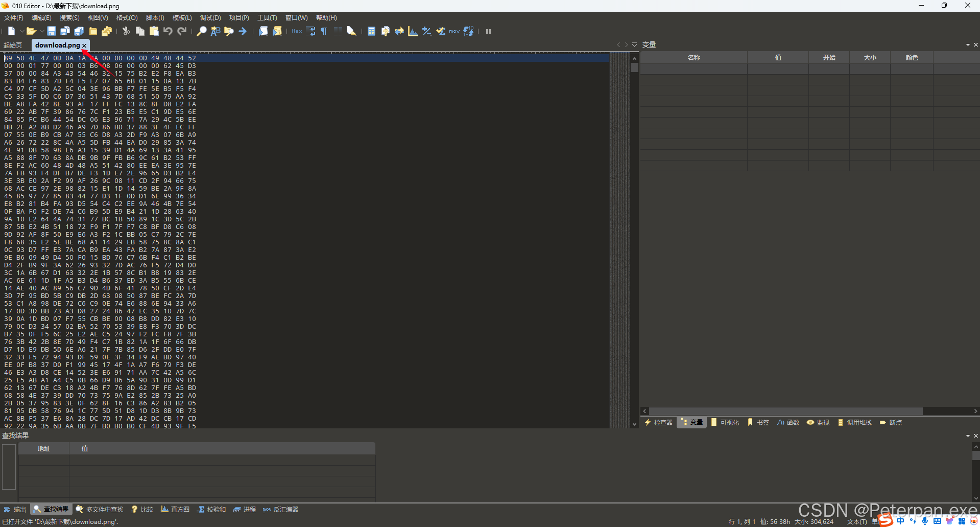Open the file tab list dropdown
The width and height of the screenshot is (980, 527).
pos(634,45)
